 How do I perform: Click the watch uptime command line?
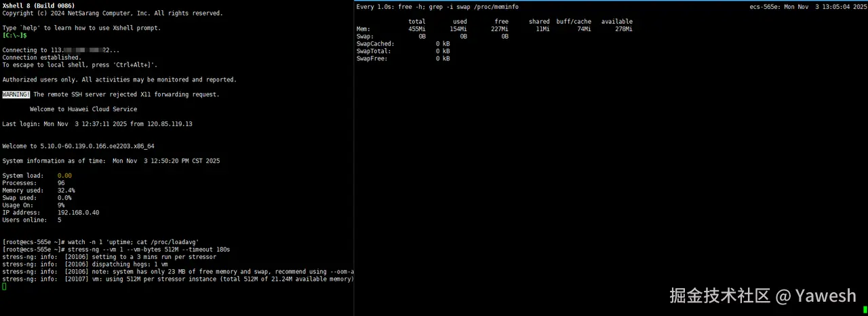coord(101,242)
